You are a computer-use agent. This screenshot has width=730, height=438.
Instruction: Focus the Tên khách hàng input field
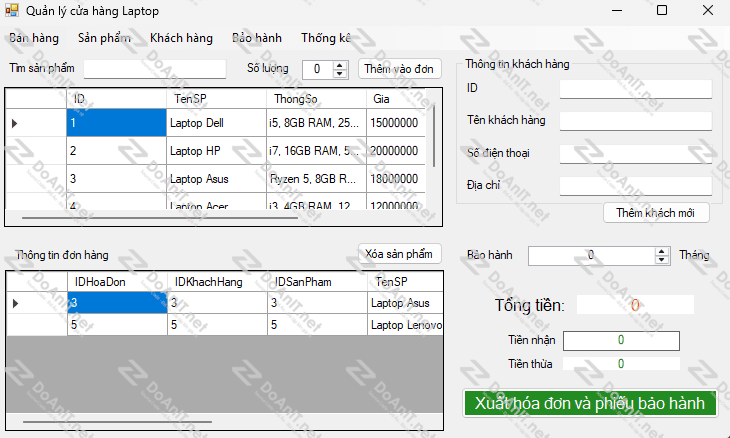[x=635, y=121]
